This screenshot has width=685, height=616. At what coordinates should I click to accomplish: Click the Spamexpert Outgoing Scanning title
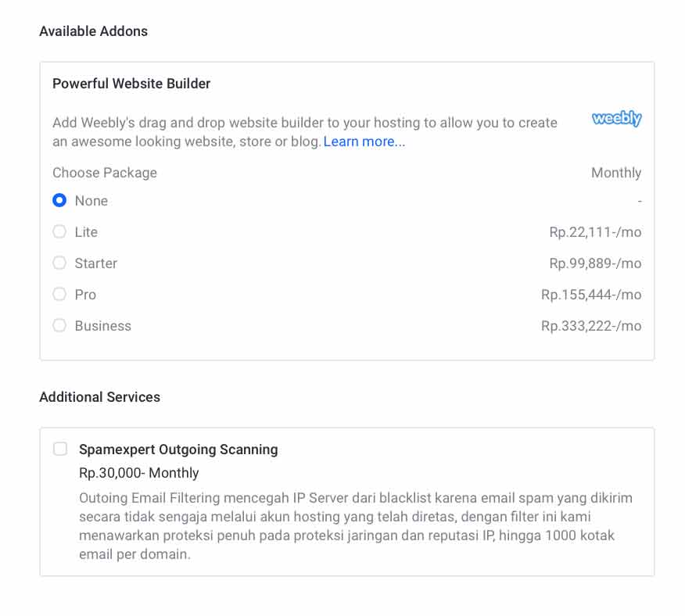tap(178, 449)
